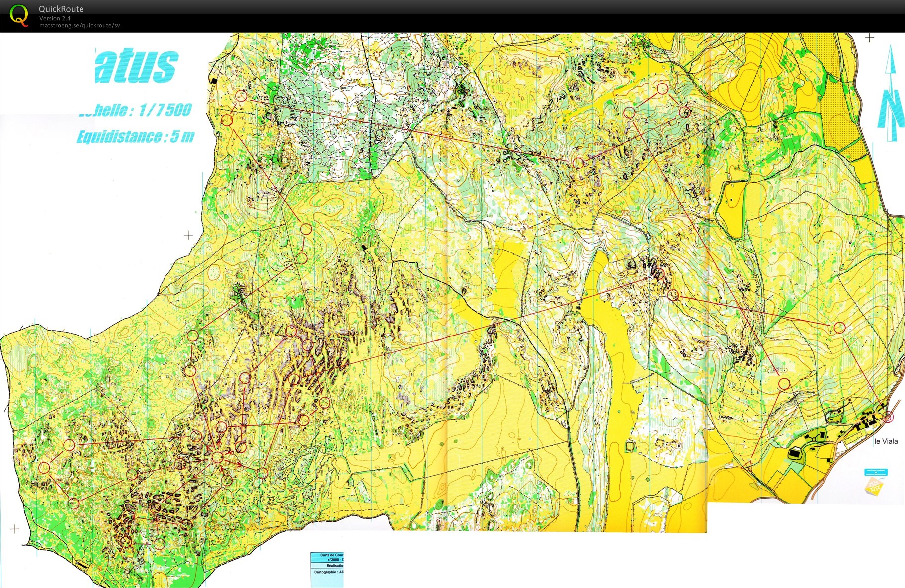Click the 'Réalisation' legend row
The width and height of the screenshot is (905, 588).
pos(327,566)
